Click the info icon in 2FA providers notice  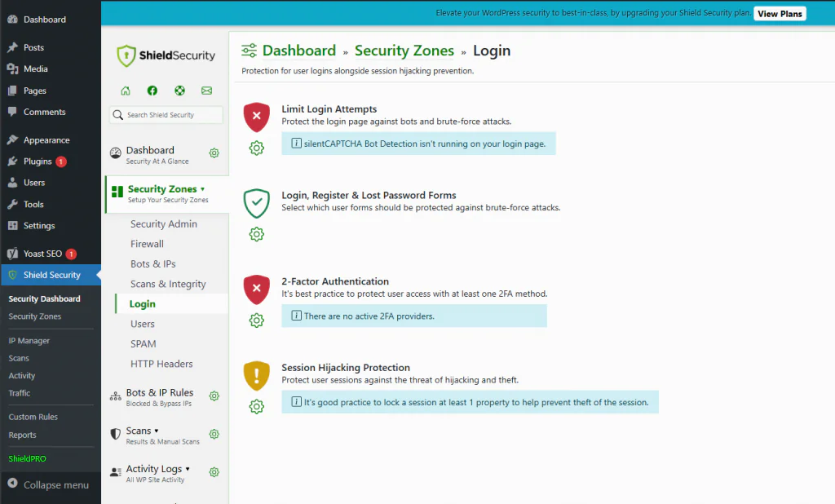coord(296,316)
